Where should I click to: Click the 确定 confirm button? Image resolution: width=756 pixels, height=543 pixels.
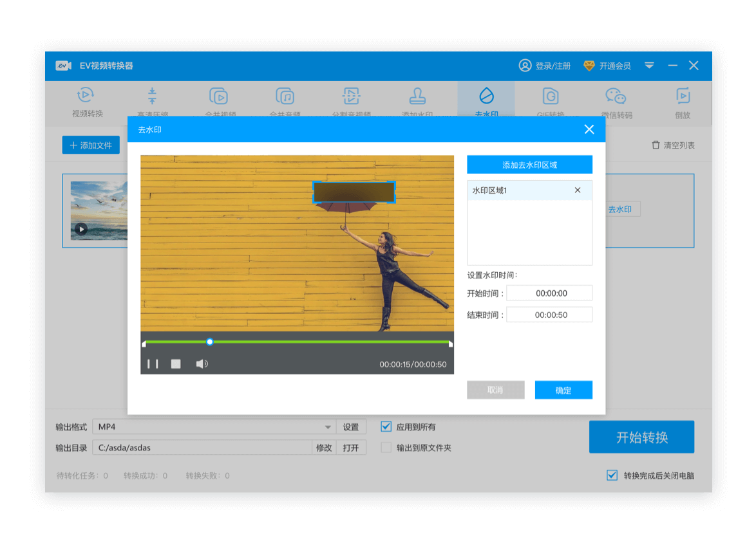tap(563, 390)
